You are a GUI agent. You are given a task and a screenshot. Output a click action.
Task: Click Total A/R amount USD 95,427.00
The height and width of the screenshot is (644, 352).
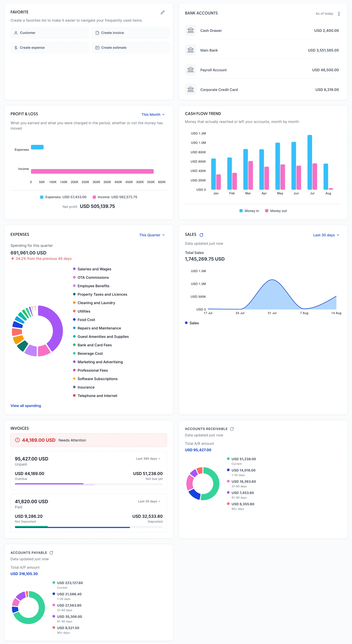pos(198,450)
